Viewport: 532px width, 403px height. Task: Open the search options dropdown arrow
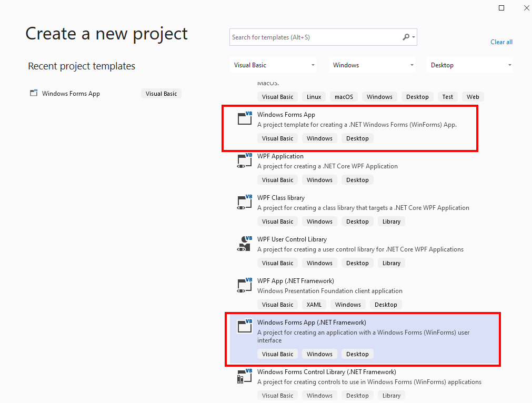click(414, 37)
